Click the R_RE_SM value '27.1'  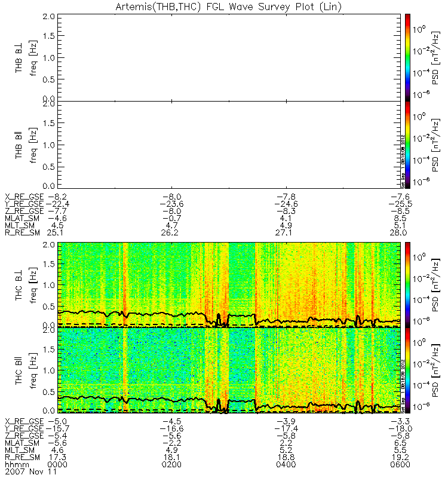(x=284, y=232)
